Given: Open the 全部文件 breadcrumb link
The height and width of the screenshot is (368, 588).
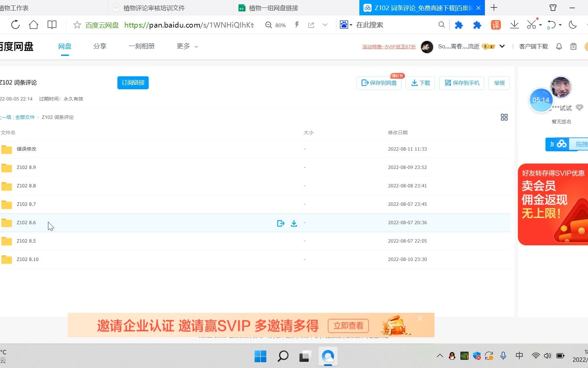Looking at the screenshot, I should point(24,117).
